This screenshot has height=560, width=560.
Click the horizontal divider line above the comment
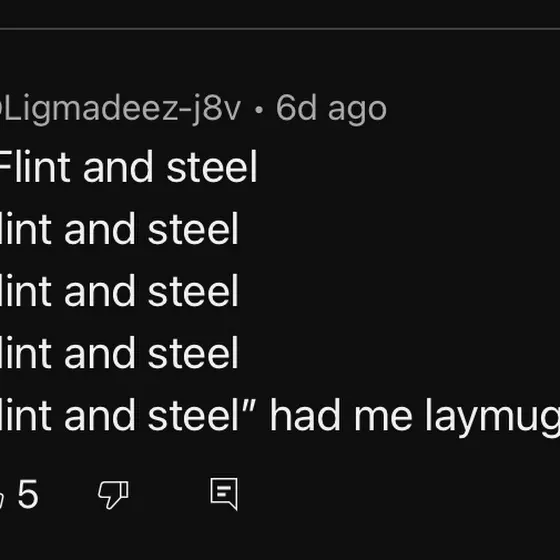tap(280, 29)
